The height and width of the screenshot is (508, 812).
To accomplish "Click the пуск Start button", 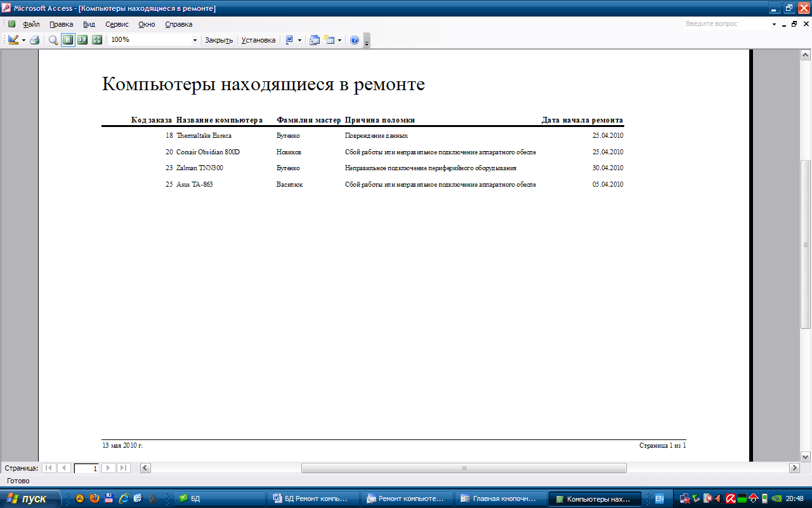I will pyautogui.click(x=30, y=498).
